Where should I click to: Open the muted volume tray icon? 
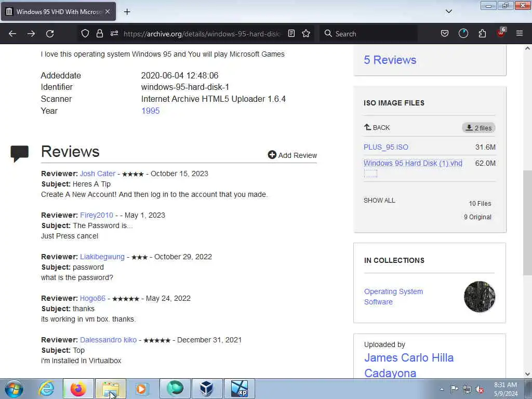[x=480, y=389]
